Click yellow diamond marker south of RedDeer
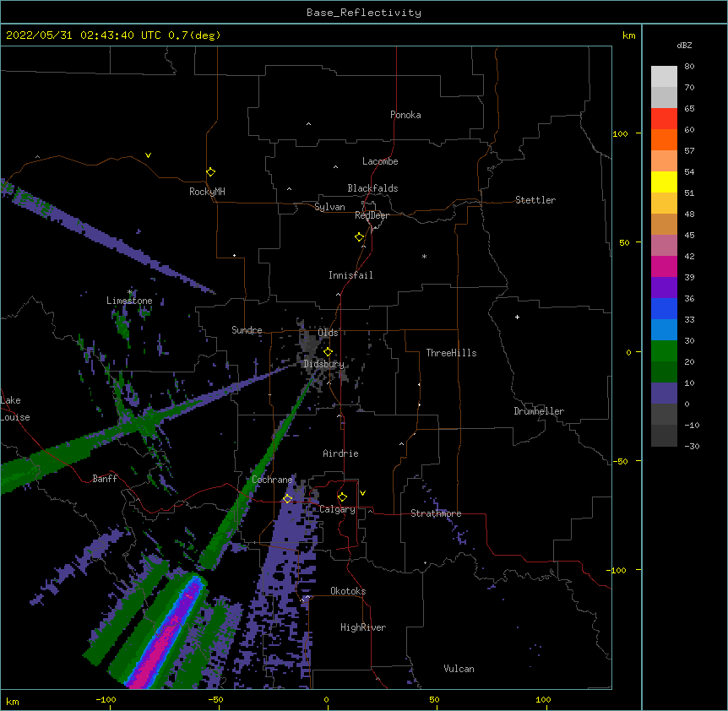 coord(359,236)
